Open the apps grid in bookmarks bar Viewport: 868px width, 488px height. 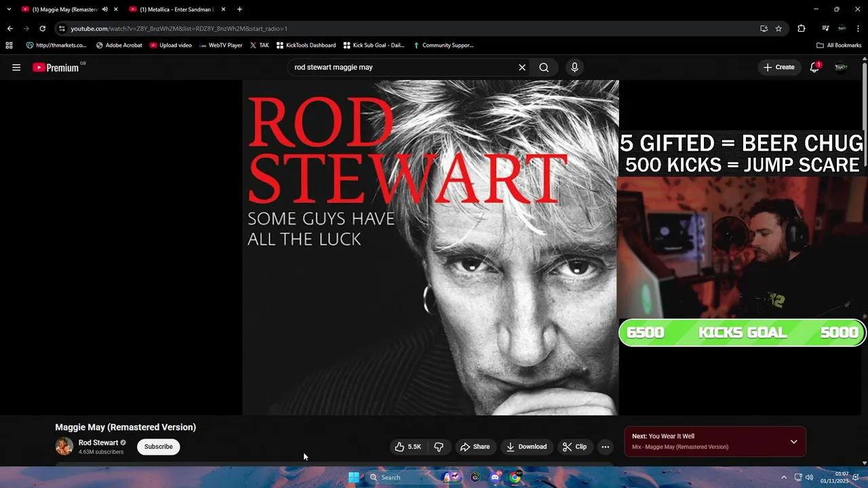point(9,45)
